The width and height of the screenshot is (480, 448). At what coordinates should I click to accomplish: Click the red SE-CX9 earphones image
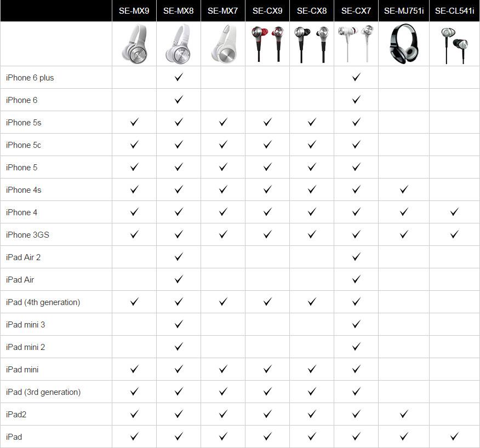[267, 44]
